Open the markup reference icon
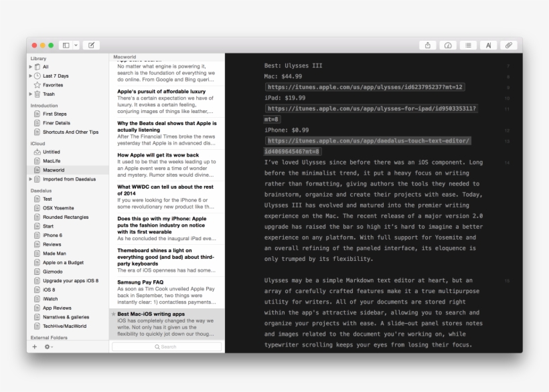This screenshot has width=549, height=392. [x=488, y=45]
